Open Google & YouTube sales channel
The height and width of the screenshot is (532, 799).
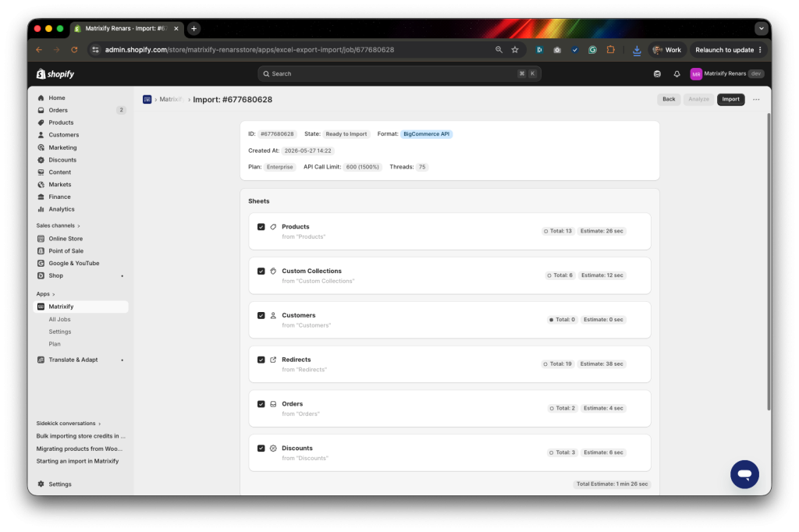click(81, 264)
